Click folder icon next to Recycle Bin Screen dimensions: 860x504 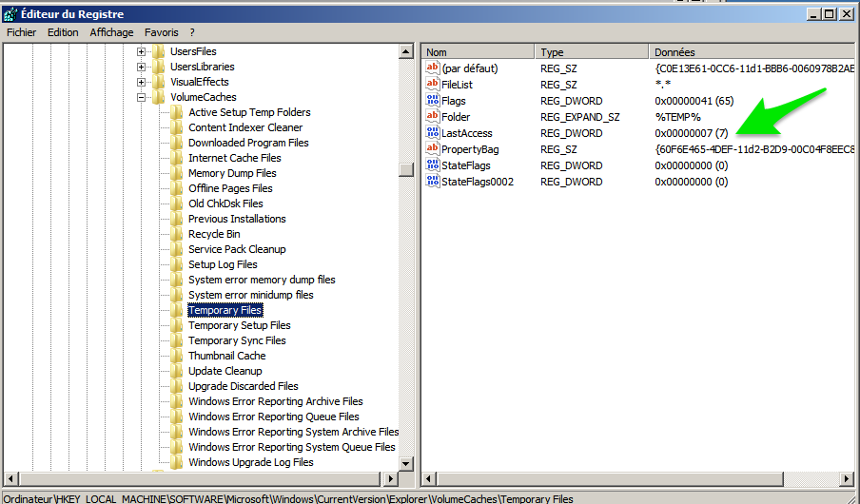click(177, 234)
